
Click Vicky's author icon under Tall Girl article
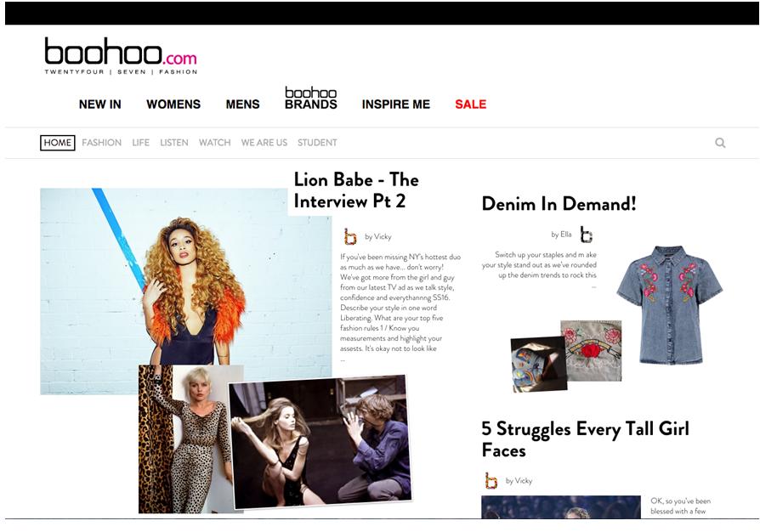[x=491, y=481]
